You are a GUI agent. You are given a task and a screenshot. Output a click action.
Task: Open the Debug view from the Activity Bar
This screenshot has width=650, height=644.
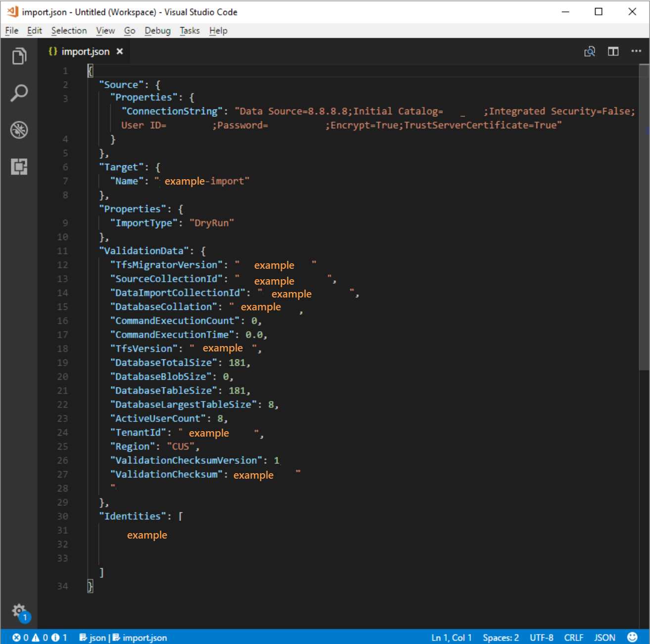[19, 130]
